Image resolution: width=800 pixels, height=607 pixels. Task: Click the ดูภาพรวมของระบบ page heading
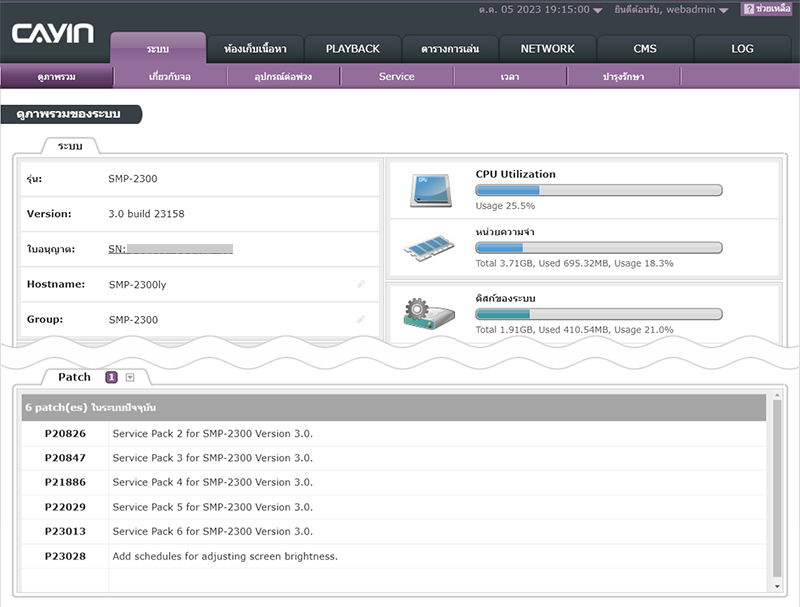pos(69,114)
